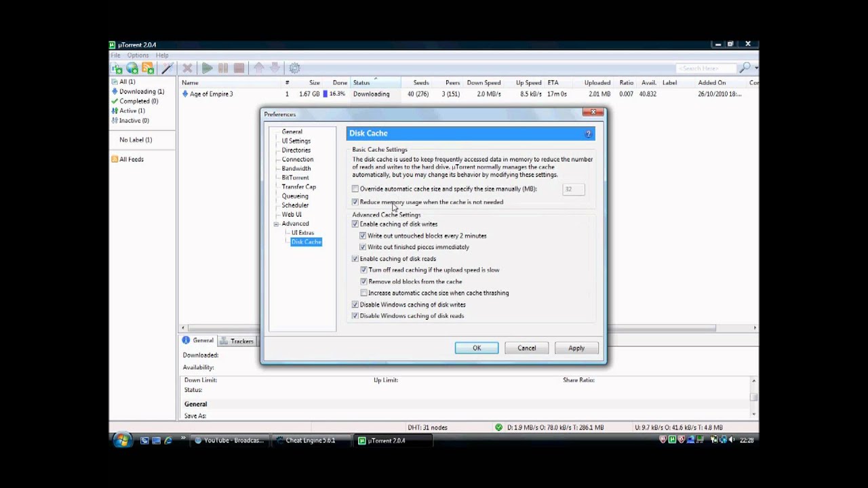Screen dimensions: 868x488
Task: Open the Options menu
Action: coord(138,56)
